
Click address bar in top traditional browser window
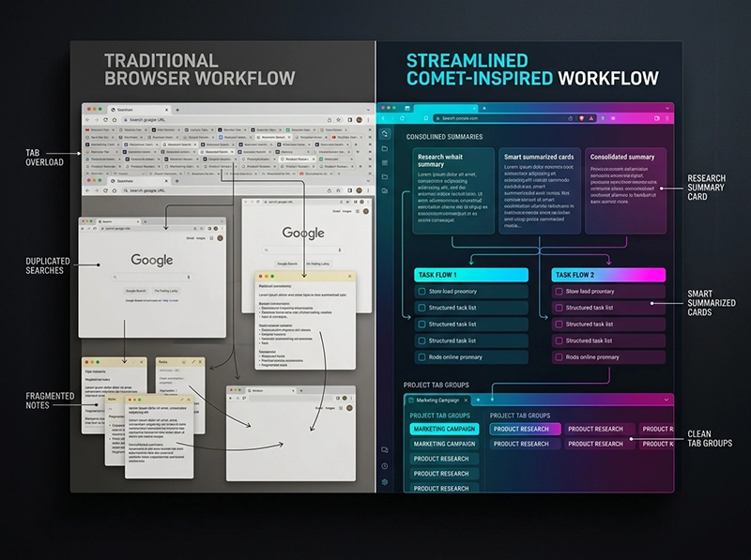point(232,120)
